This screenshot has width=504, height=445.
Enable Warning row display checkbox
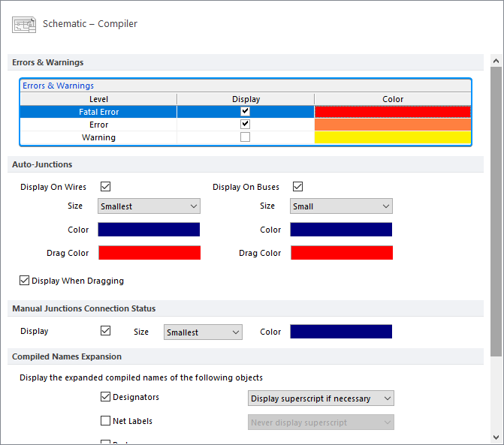pos(246,137)
